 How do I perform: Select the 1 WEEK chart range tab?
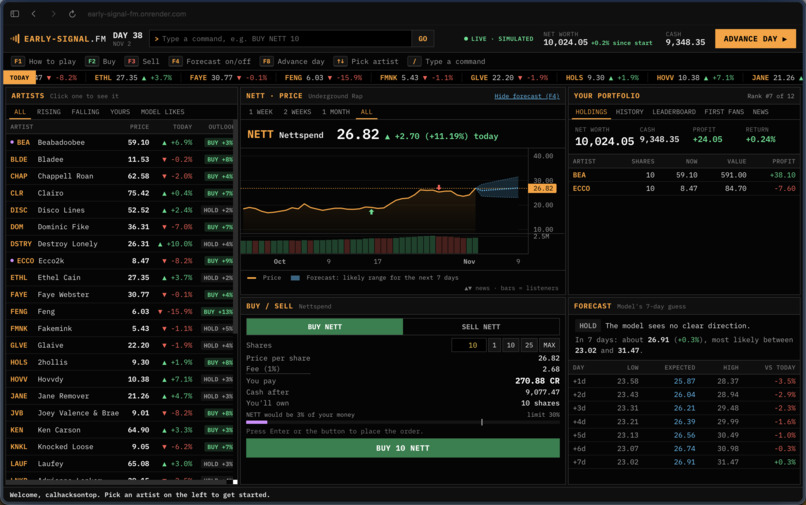pyautogui.click(x=261, y=112)
